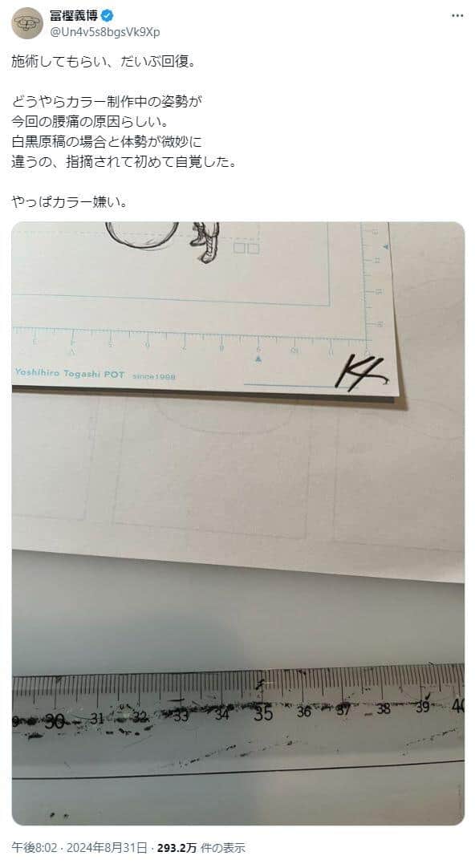Click the Yoshihiro Togashi POT print in photo
Screen dimensions: 475x868
70,374
